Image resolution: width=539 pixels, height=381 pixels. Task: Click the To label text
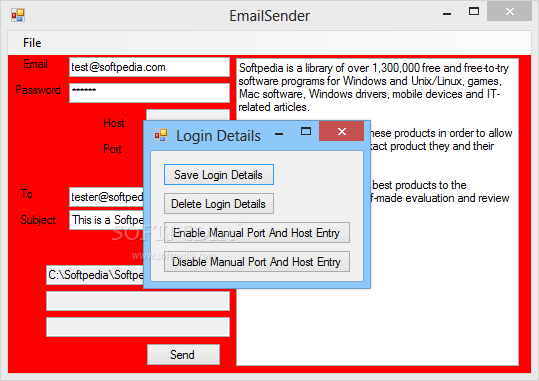(27, 194)
